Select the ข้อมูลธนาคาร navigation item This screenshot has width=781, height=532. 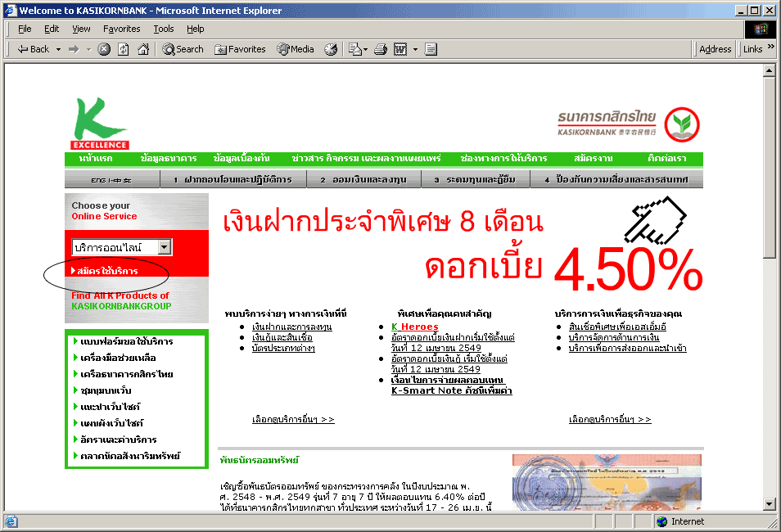tap(169, 159)
